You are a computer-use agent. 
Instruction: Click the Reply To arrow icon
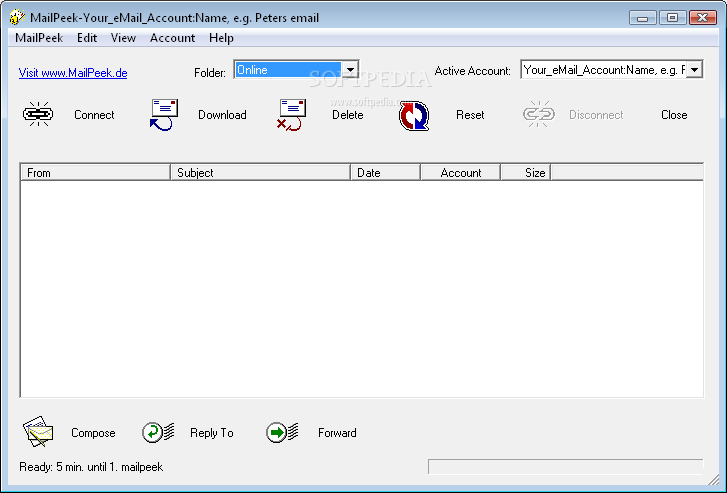click(158, 432)
